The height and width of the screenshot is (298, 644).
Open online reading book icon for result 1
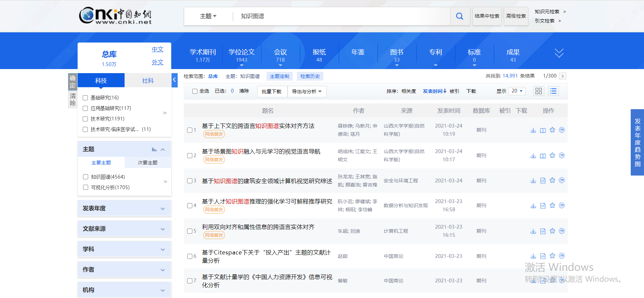tap(543, 130)
